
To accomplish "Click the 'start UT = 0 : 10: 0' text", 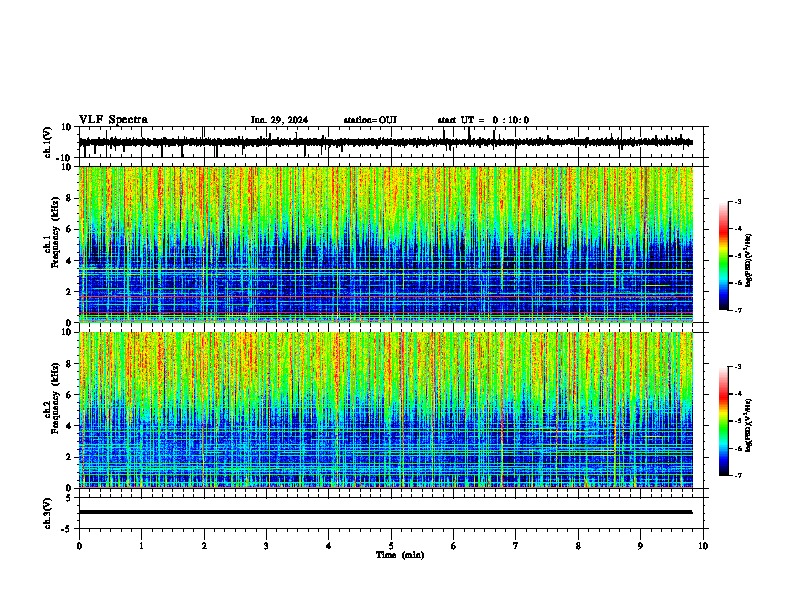I will tap(483, 120).
